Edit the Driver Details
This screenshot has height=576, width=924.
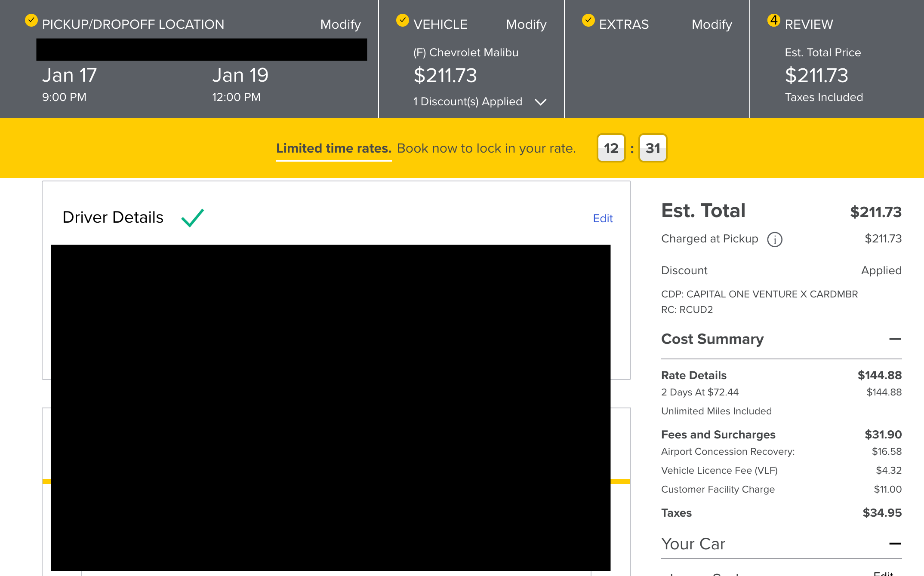click(x=603, y=218)
